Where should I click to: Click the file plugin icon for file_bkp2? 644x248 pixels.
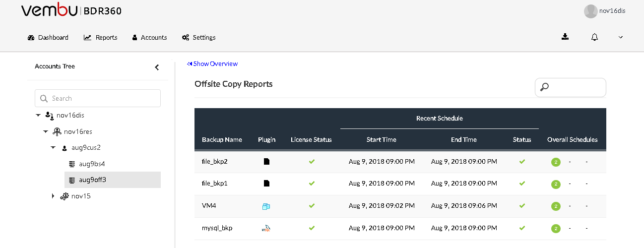(x=266, y=161)
